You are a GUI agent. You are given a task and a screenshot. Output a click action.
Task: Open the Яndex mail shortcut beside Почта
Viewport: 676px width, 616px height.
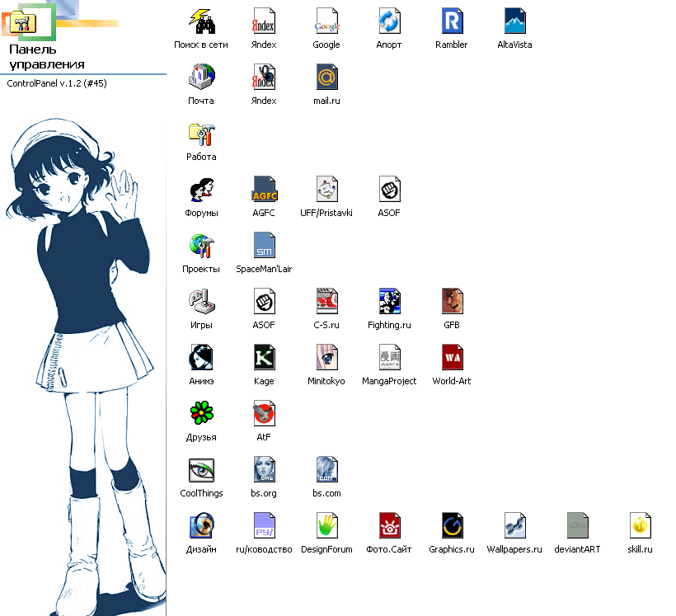(x=264, y=78)
